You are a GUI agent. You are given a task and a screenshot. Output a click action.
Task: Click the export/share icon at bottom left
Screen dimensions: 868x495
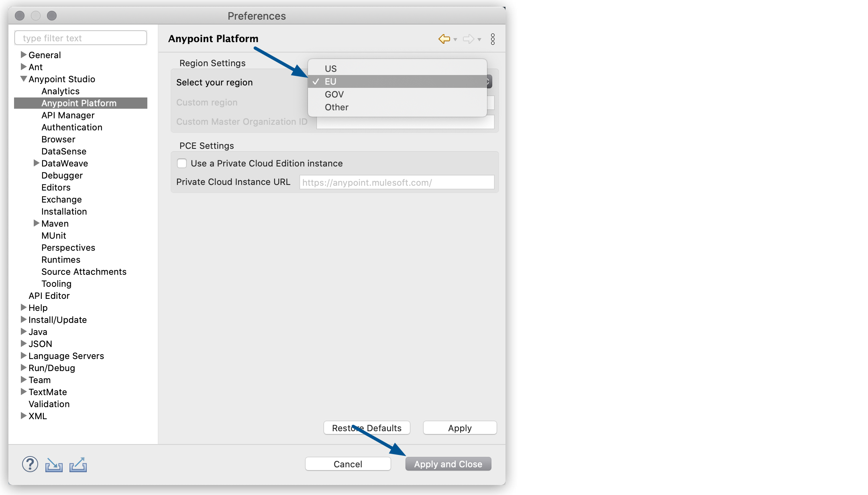coord(77,464)
